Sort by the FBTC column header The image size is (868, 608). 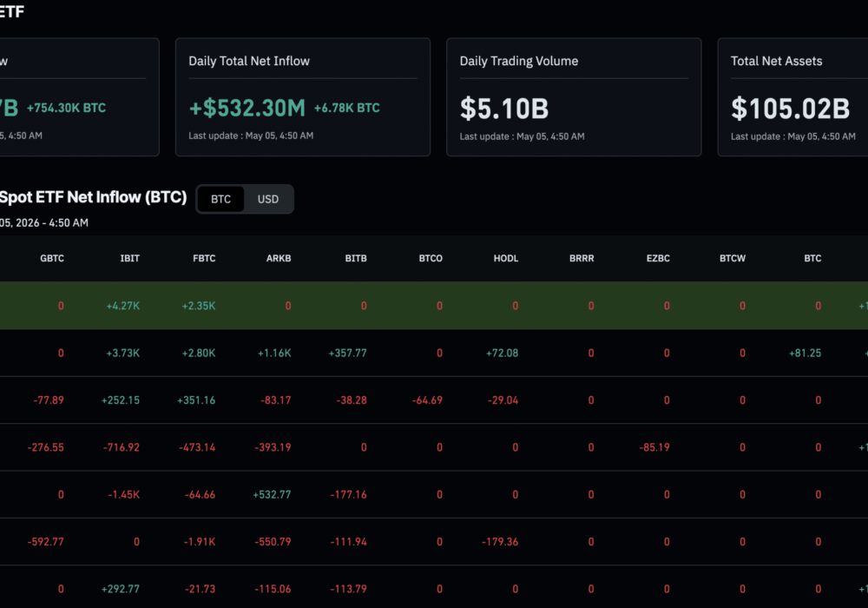pyautogui.click(x=204, y=259)
